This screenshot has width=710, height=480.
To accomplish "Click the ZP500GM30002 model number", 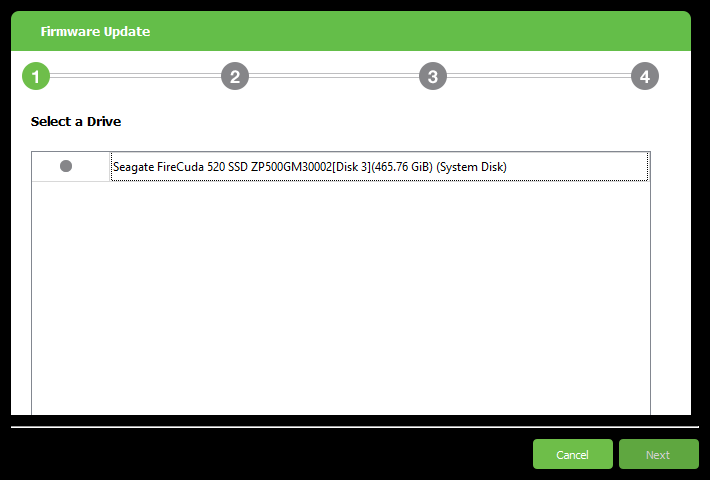I will point(292,167).
